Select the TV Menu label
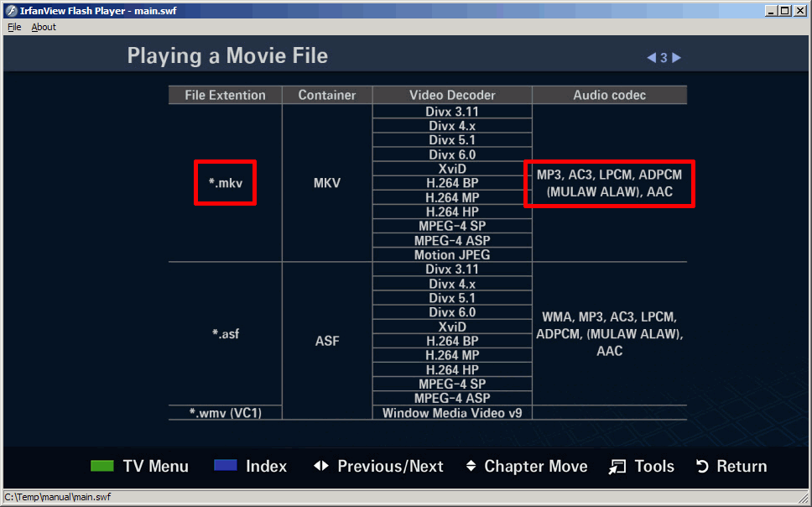This screenshot has width=812, height=507. click(156, 466)
